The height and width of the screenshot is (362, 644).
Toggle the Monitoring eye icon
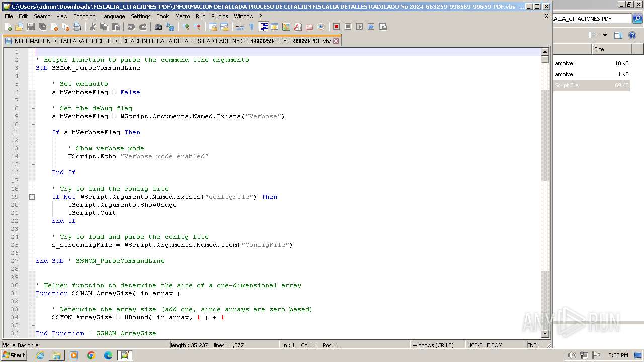(320, 27)
